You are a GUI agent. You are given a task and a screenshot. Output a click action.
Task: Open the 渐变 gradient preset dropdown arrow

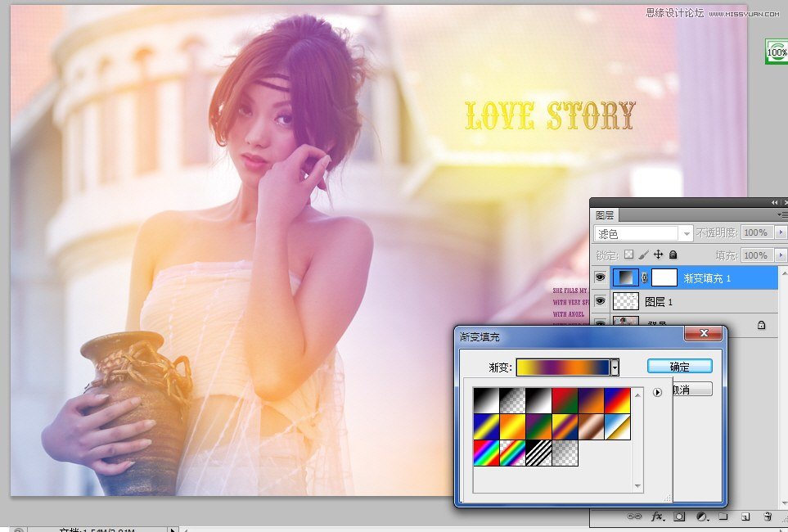(615, 367)
